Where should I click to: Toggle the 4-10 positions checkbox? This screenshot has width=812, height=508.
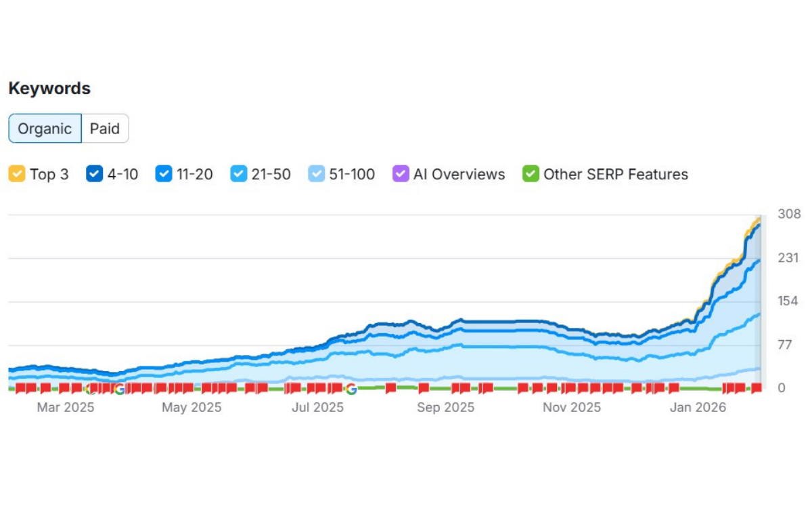[94, 174]
